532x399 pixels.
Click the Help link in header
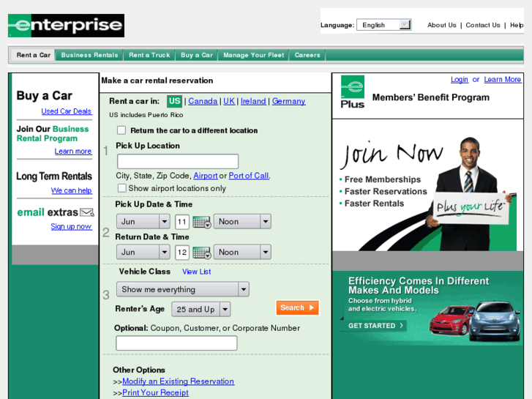517,25
